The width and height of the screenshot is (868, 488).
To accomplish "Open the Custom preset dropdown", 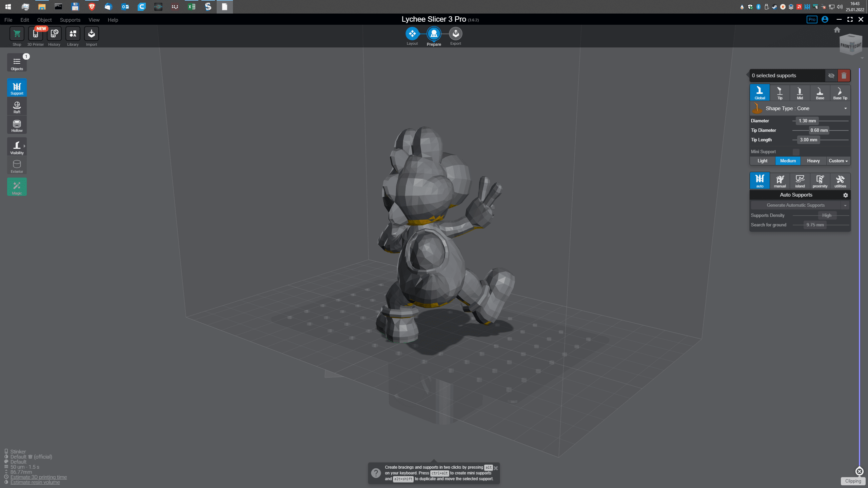I will (x=838, y=161).
